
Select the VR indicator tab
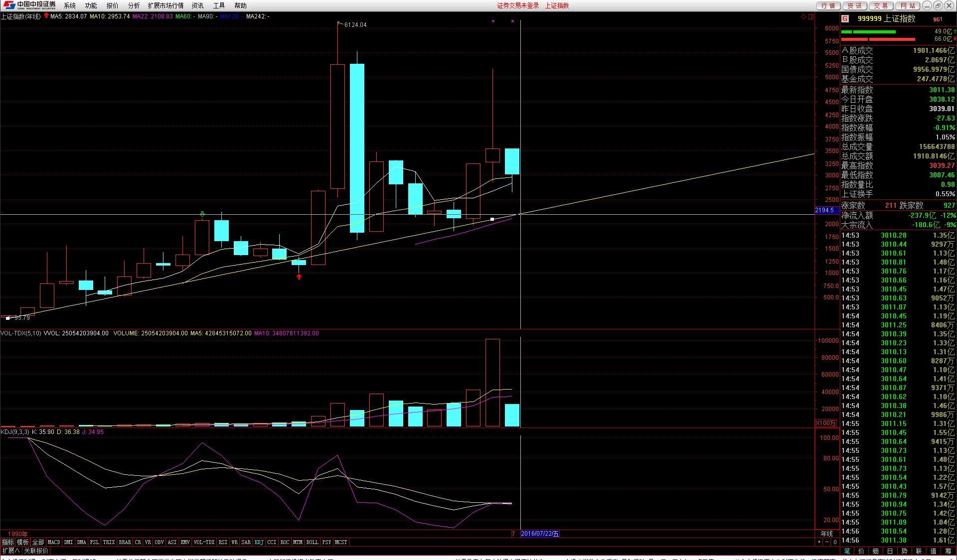[x=148, y=542]
